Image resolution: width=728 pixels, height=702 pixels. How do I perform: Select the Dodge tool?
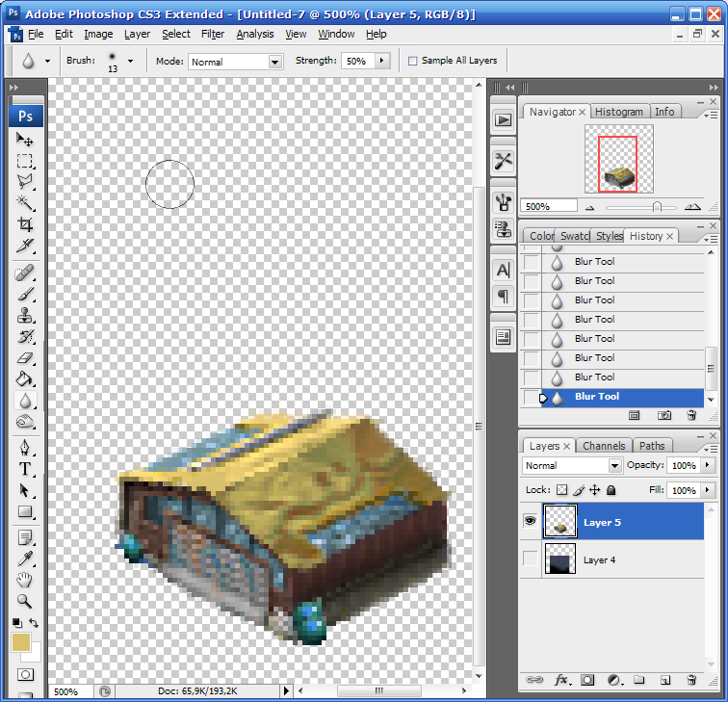[x=25, y=422]
